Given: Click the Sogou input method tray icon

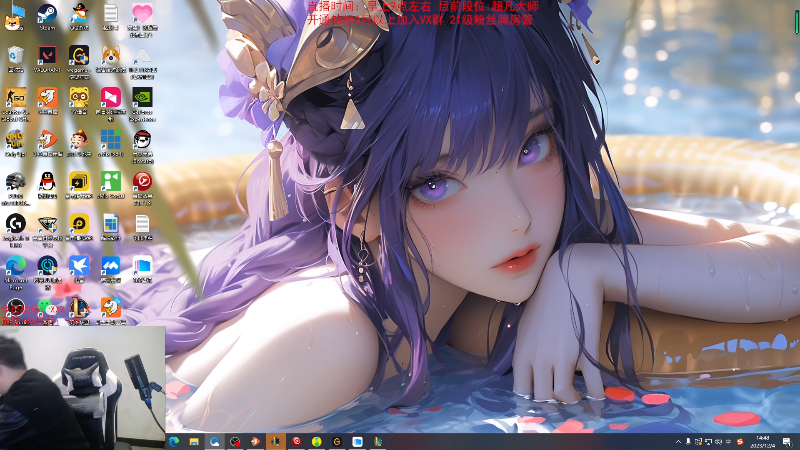Looking at the screenshot, I should (740, 442).
